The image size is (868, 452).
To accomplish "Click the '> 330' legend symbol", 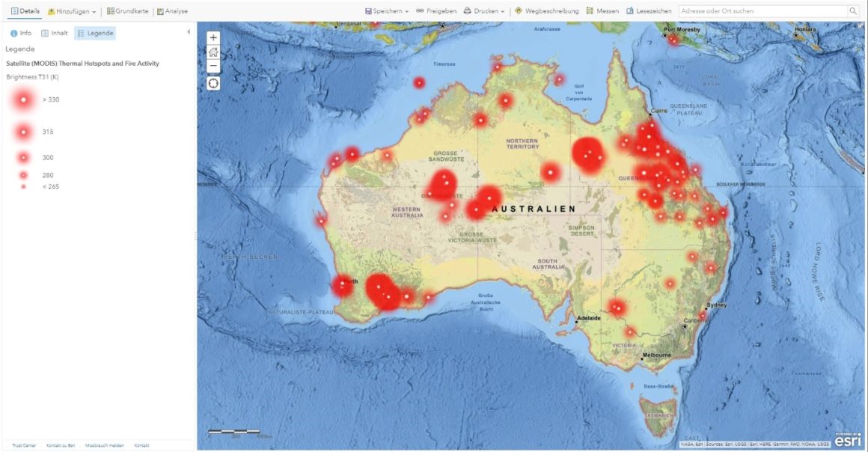I will (23, 100).
